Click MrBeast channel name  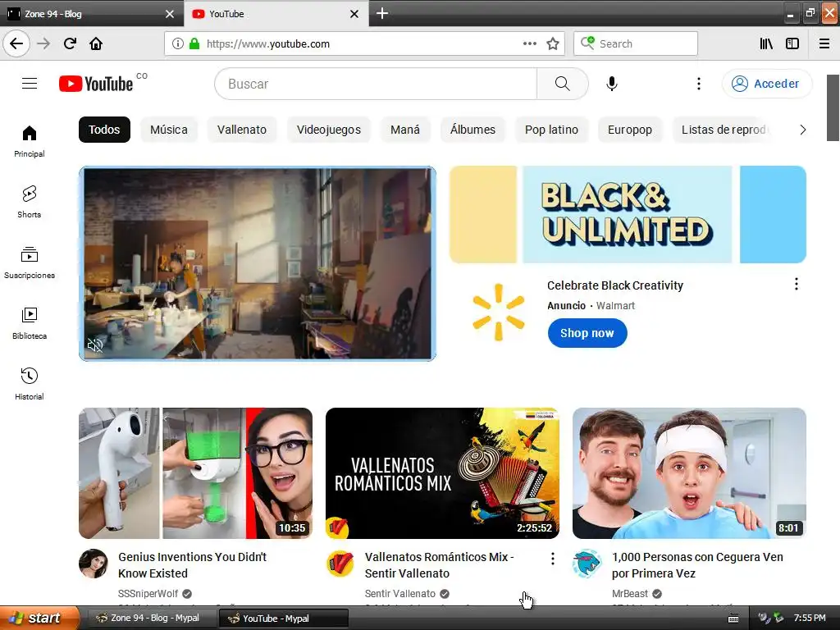coord(630,594)
